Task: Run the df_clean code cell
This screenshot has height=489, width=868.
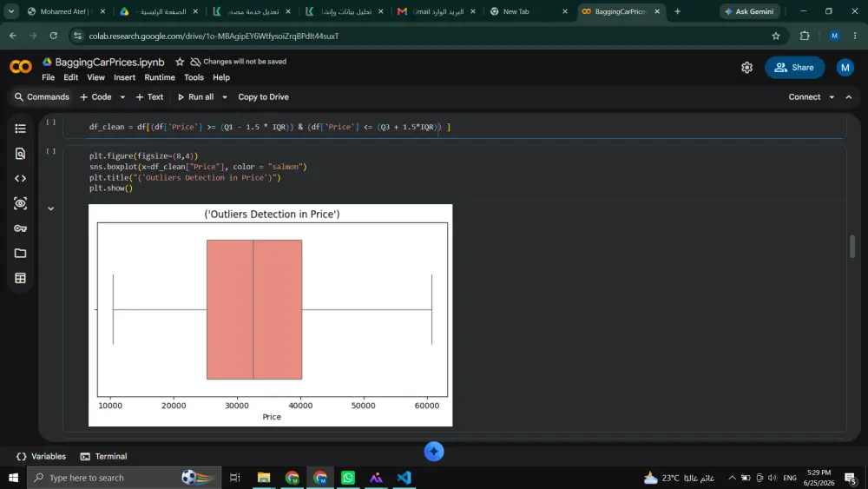Action: [x=51, y=122]
